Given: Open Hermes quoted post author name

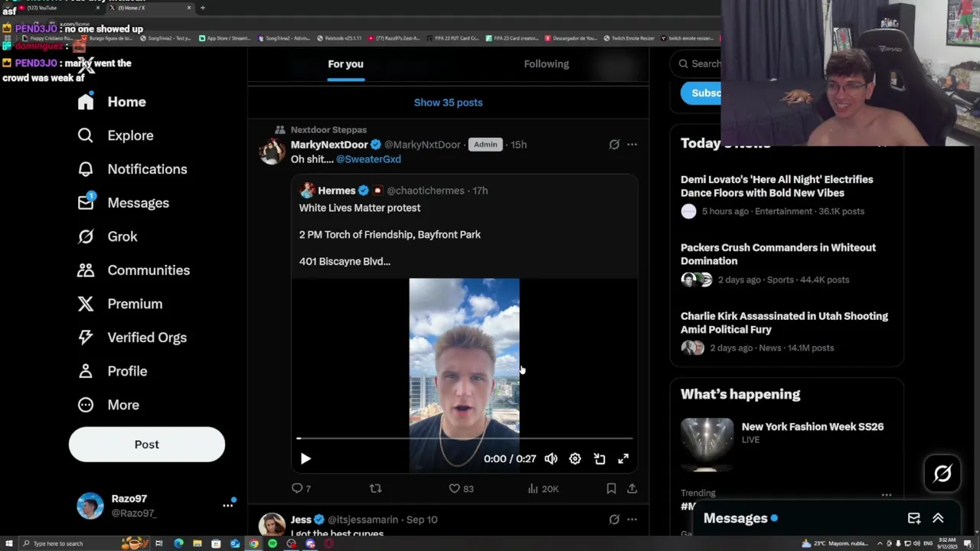Looking at the screenshot, I should pyautogui.click(x=337, y=191).
